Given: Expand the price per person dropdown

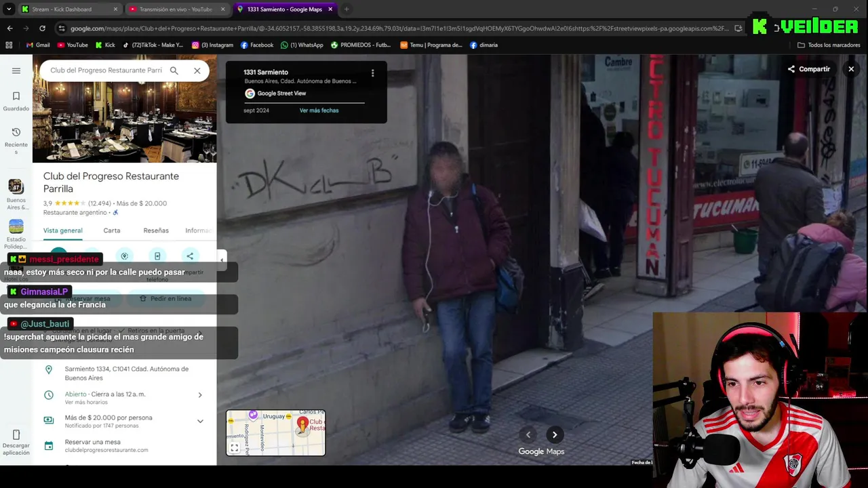Looking at the screenshot, I should tap(200, 421).
